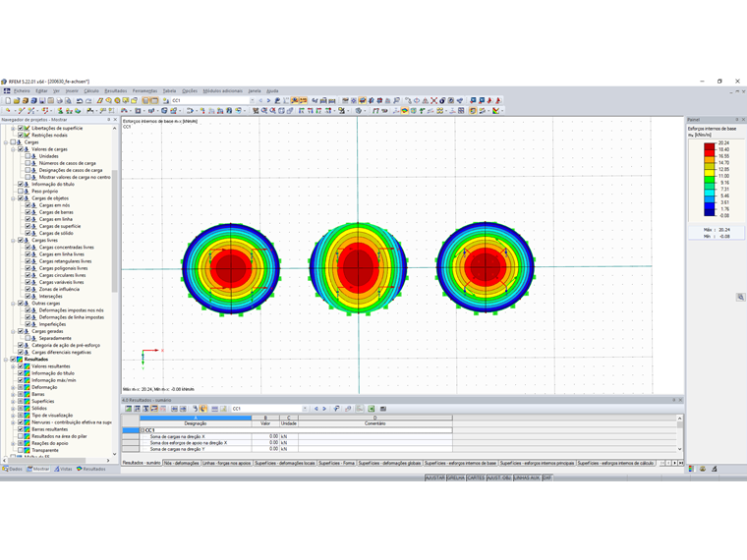Viewport: 747px width, 560px height.
Task: Open the CC1 dropdown in results table toolbar
Action: 305,409
